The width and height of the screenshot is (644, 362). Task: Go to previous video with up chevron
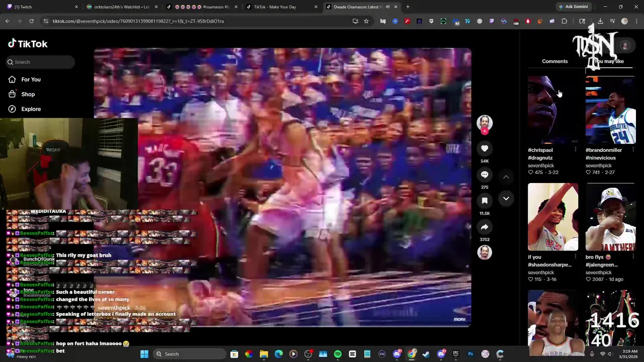(x=506, y=176)
